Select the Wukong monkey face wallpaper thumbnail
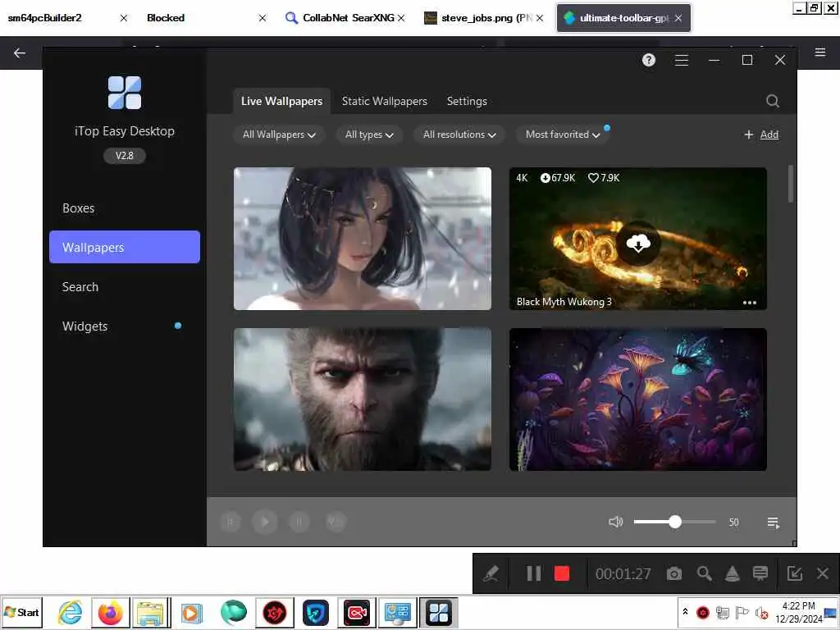This screenshot has width=840, height=630. click(362, 399)
